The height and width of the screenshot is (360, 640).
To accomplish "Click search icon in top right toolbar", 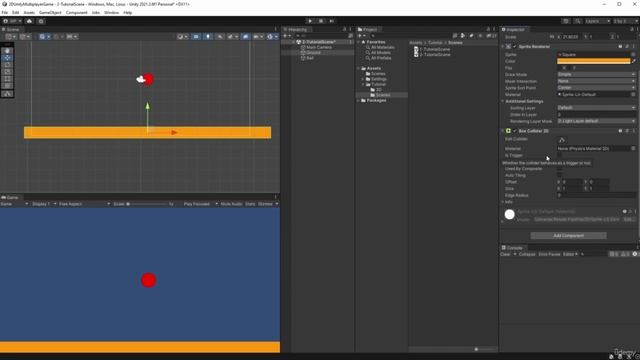I will tap(578, 21).
